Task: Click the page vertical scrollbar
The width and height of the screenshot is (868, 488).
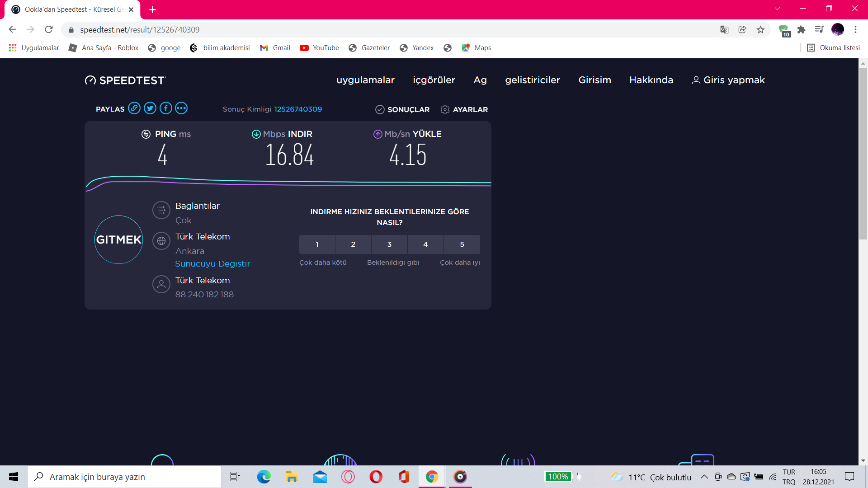Action: pyautogui.click(x=863, y=154)
